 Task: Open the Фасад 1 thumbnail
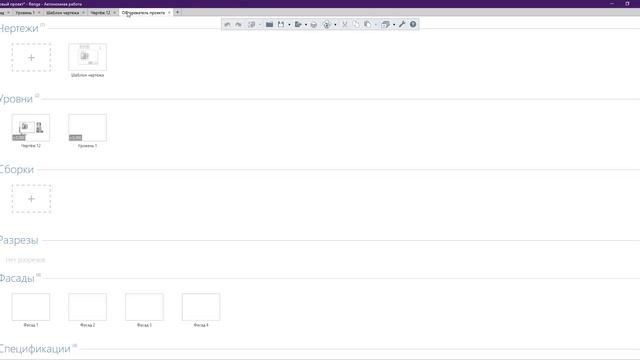coord(31,307)
